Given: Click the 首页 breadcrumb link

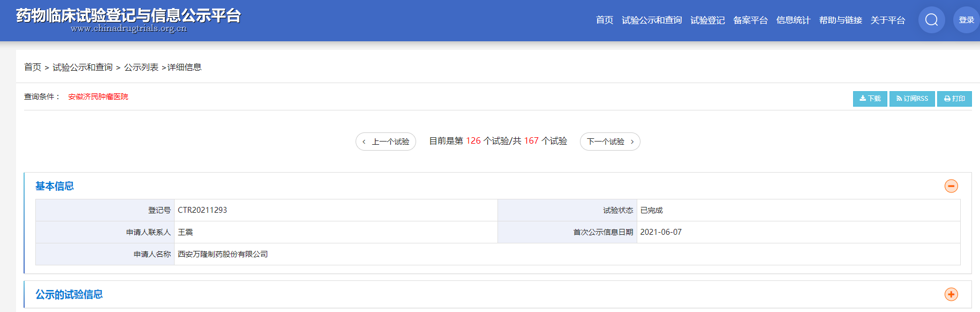Looking at the screenshot, I should [x=33, y=67].
